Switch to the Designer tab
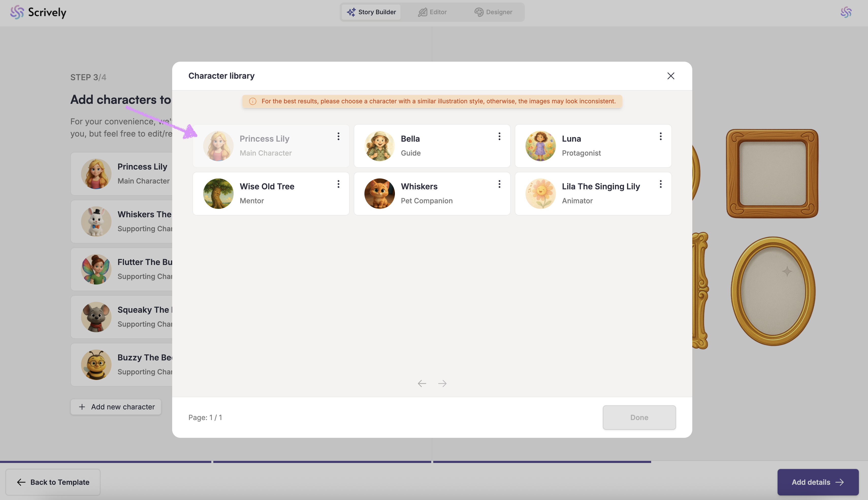The width and height of the screenshot is (868, 500). coord(493,12)
